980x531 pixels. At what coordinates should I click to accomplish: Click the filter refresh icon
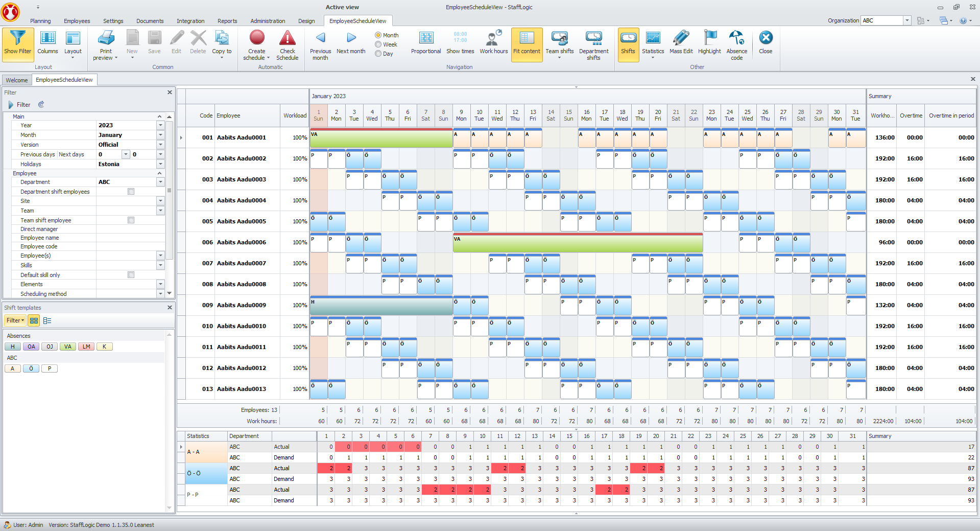click(41, 104)
